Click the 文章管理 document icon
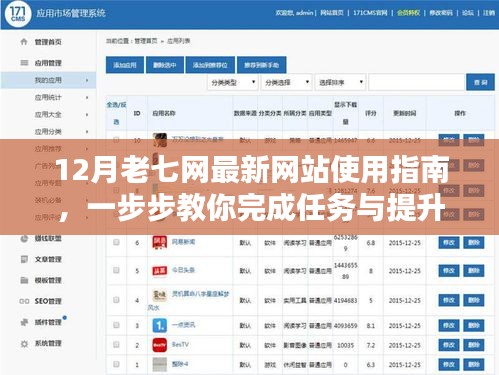499x375 pixels. (x=24, y=259)
